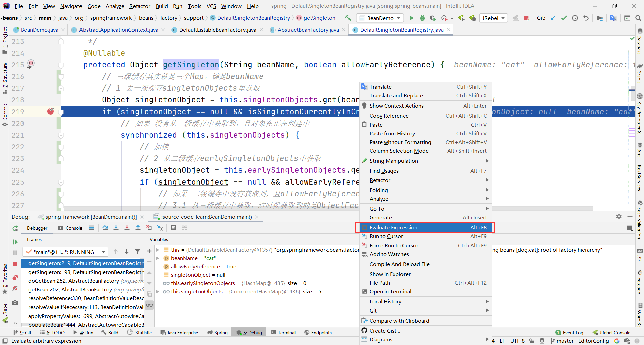This screenshot has height=345, width=644.
Task: Open the Refactor menu in menu bar
Action: pos(140,6)
